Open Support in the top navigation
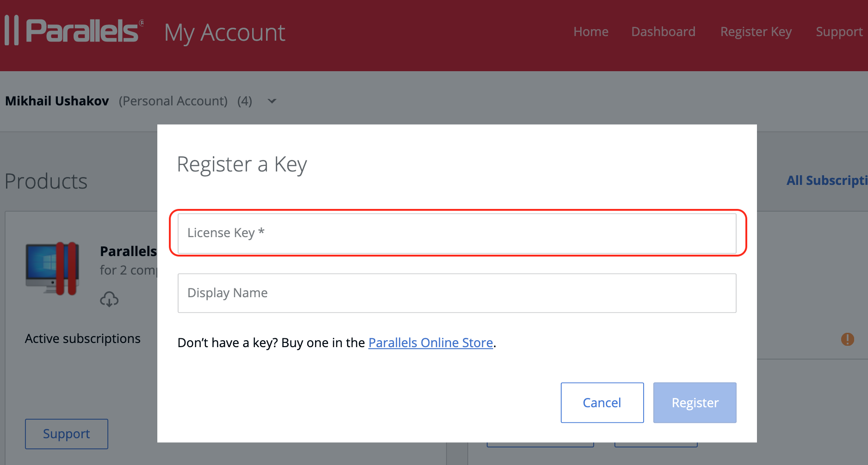This screenshot has height=465, width=868. click(839, 32)
